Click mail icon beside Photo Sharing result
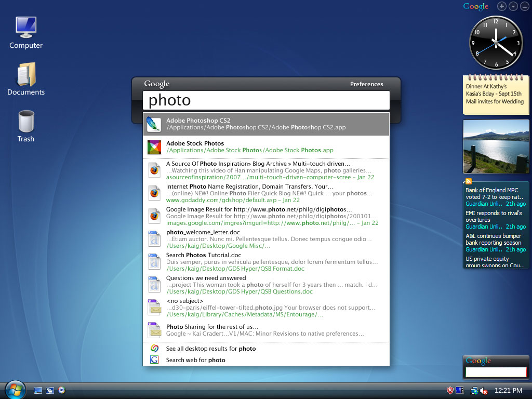Viewport: 532px width, 399px height. click(x=154, y=330)
